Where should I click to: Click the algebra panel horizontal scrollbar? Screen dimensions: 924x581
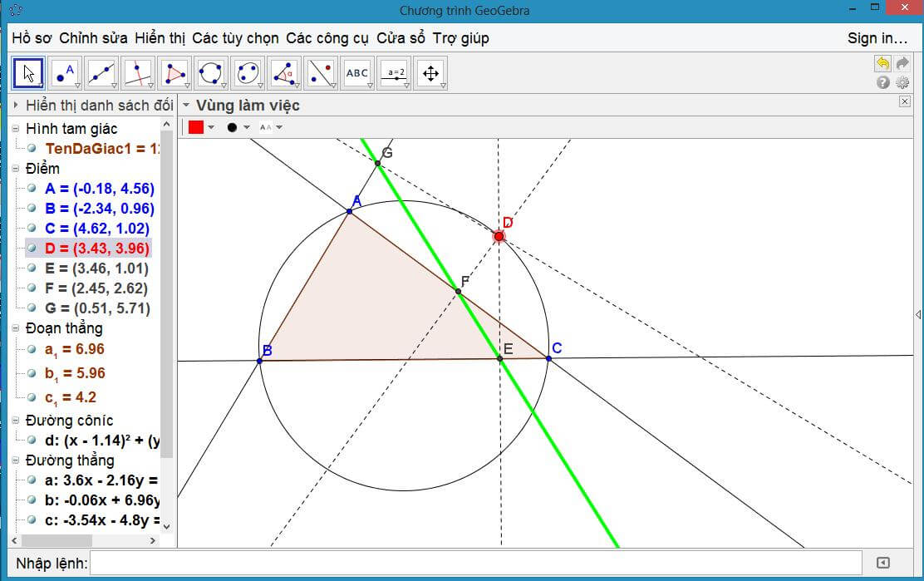point(57,540)
